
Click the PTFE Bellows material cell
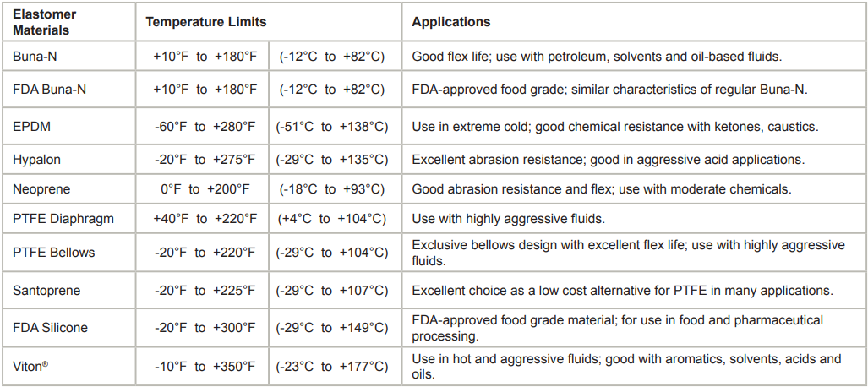pyautogui.click(x=54, y=252)
